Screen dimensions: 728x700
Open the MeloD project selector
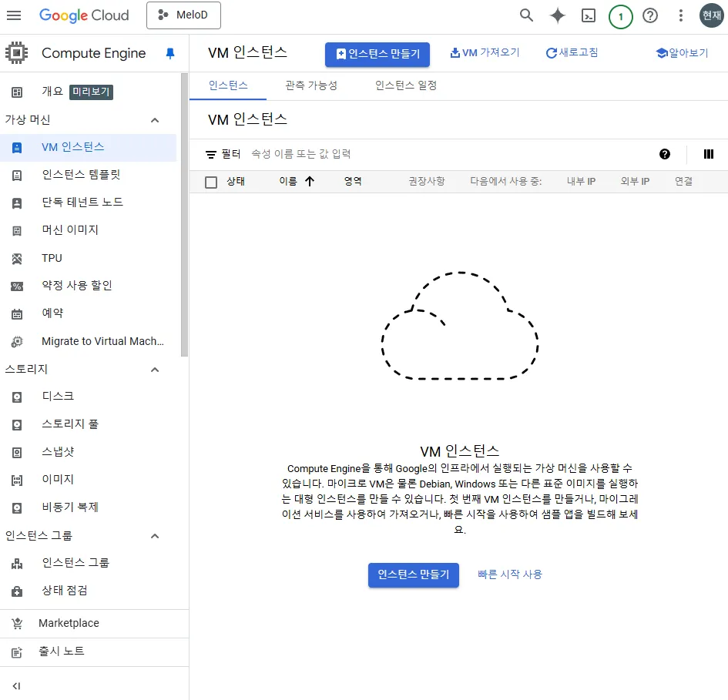pos(183,15)
